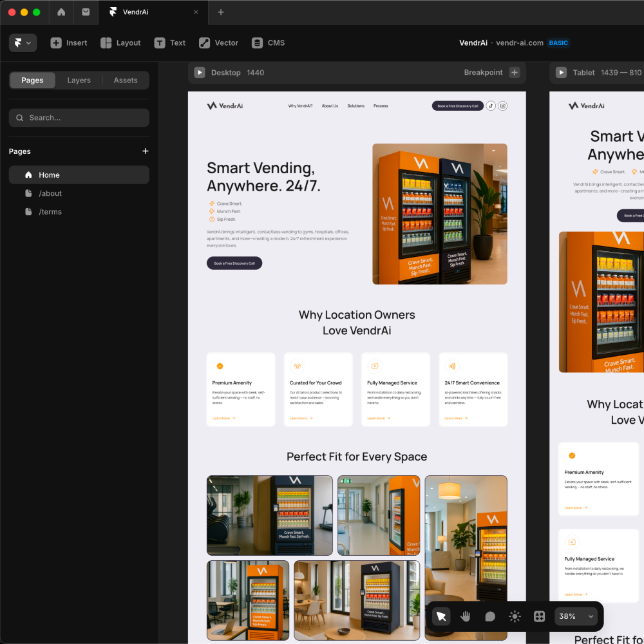Open the Framer main menu dropdown

click(23, 43)
